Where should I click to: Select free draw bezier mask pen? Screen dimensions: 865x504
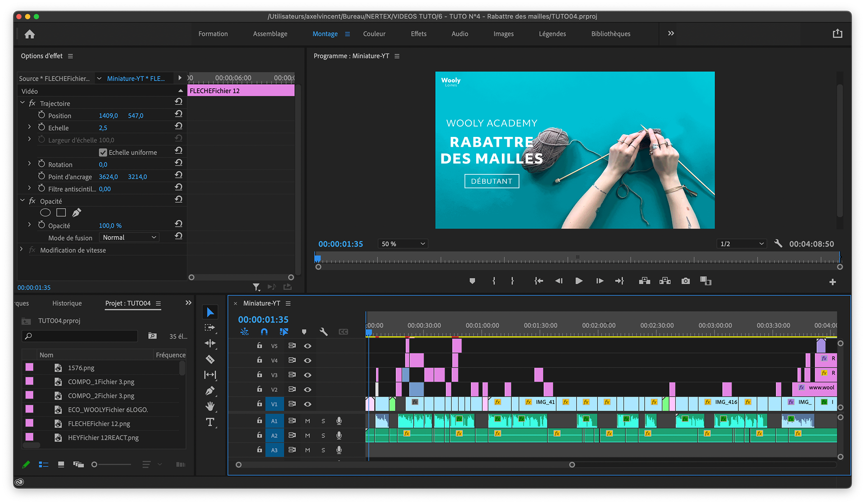[x=77, y=213]
